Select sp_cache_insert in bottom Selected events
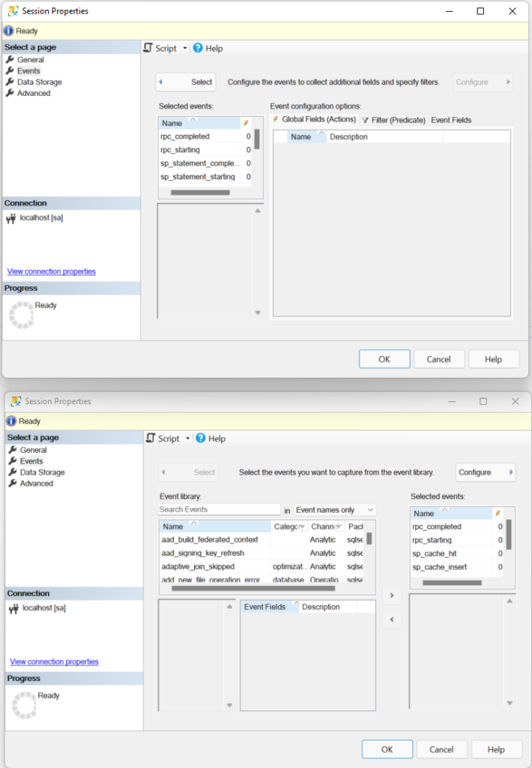The image size is (532, 768). click(x=457, y=567)
